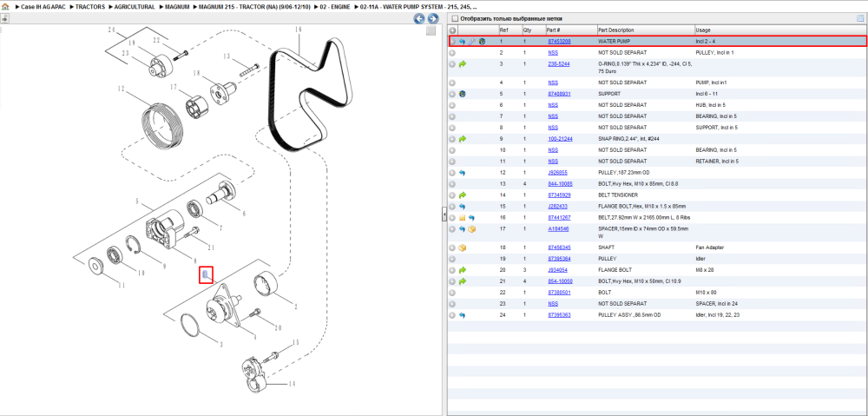Click the green arrow on SNAP RING row
868x416 pixels.
463,139
